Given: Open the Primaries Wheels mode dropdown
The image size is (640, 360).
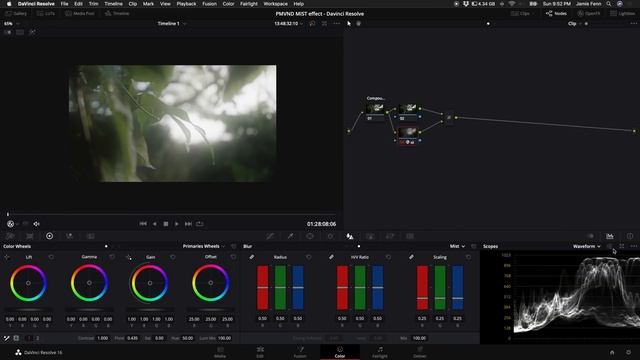Looking at the screenshot, I should point(204,246).
